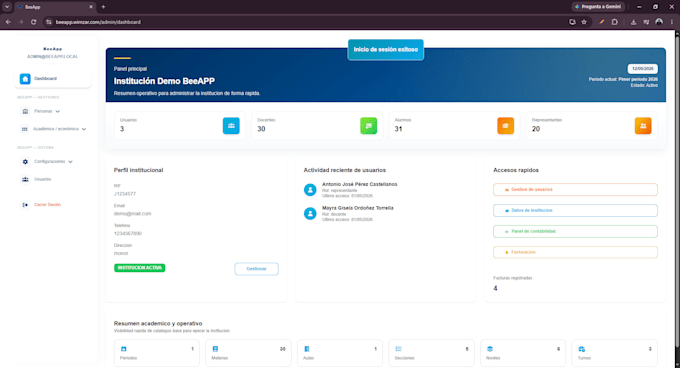
Task: Expand the Académico / económico chevron
Action: (84, 129)
